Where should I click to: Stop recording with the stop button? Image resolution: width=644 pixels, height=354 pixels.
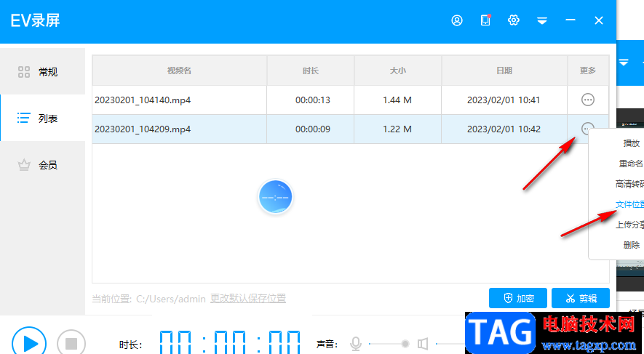71,343
